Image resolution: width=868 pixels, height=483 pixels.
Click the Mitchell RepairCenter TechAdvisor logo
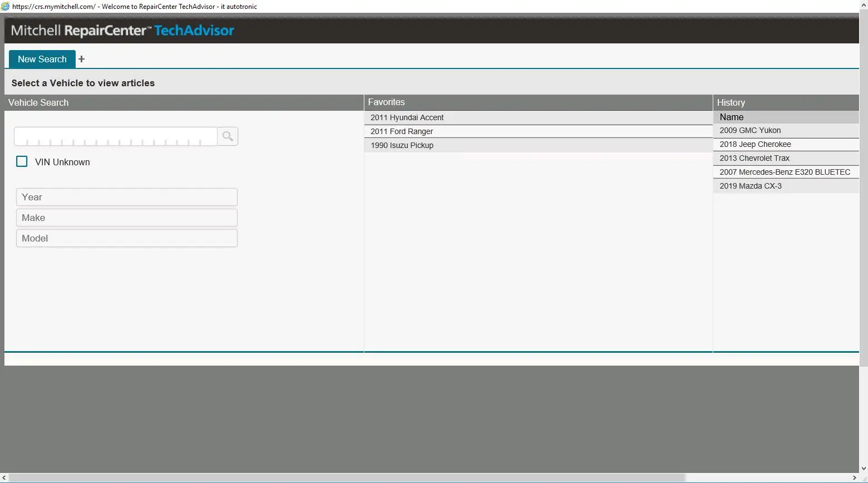[122, 31]
